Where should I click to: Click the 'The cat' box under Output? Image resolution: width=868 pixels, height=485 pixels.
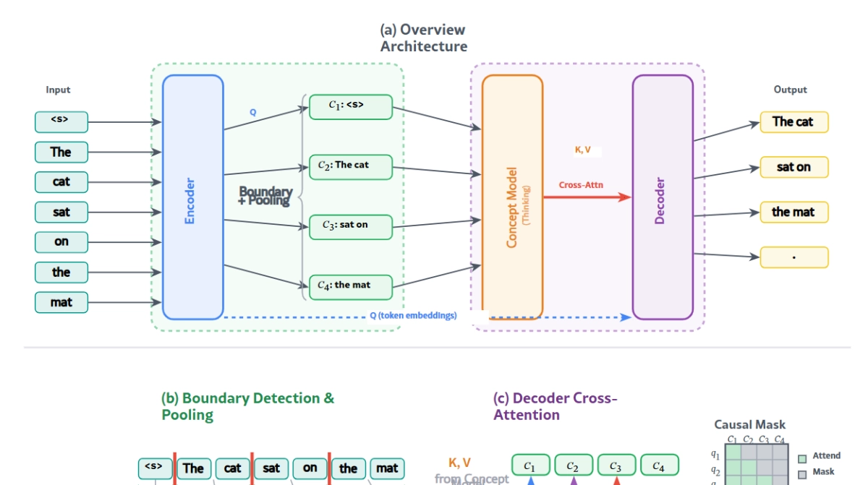click(x=793, y=121)
